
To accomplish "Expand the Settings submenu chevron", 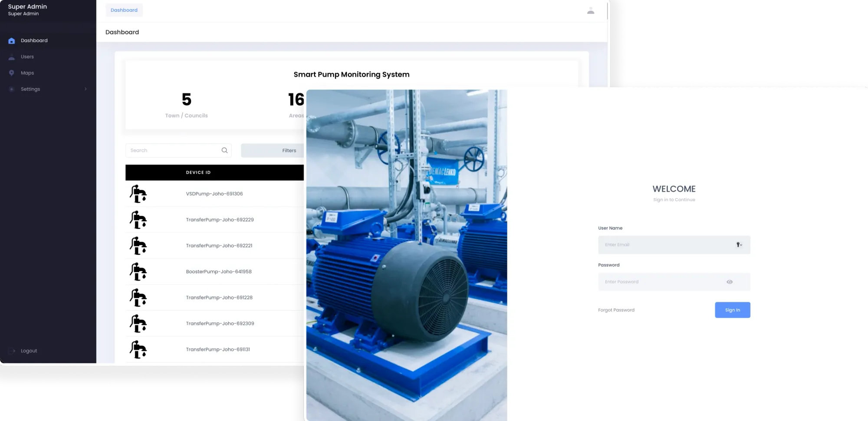I will click(x=85, y=89).
